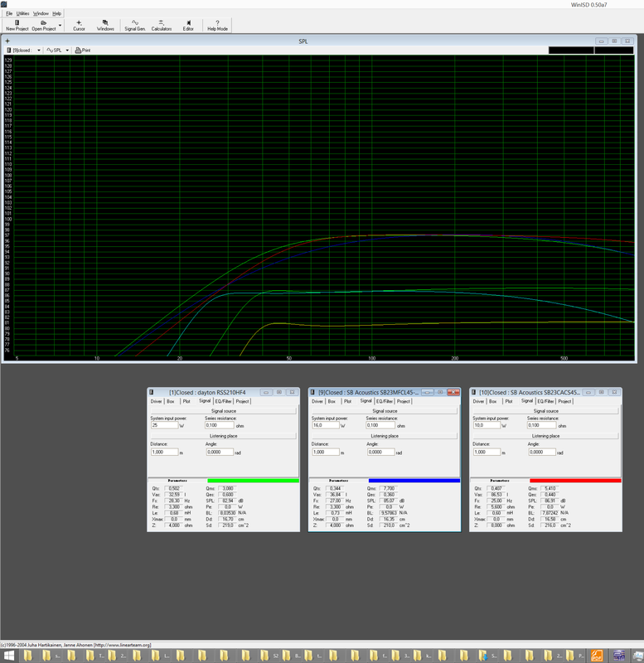Click the WinISD application icon at the top left
Viewport: 644px width, 663px height.
tap(4, 4)
